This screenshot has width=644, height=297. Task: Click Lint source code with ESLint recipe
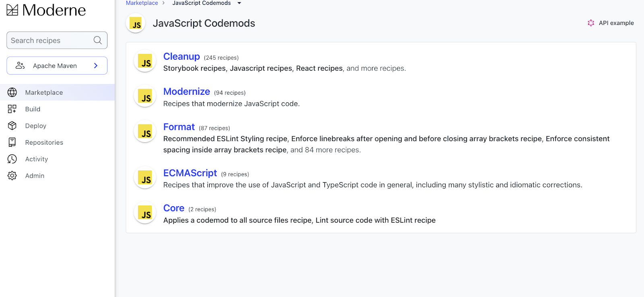click(376, 220)
